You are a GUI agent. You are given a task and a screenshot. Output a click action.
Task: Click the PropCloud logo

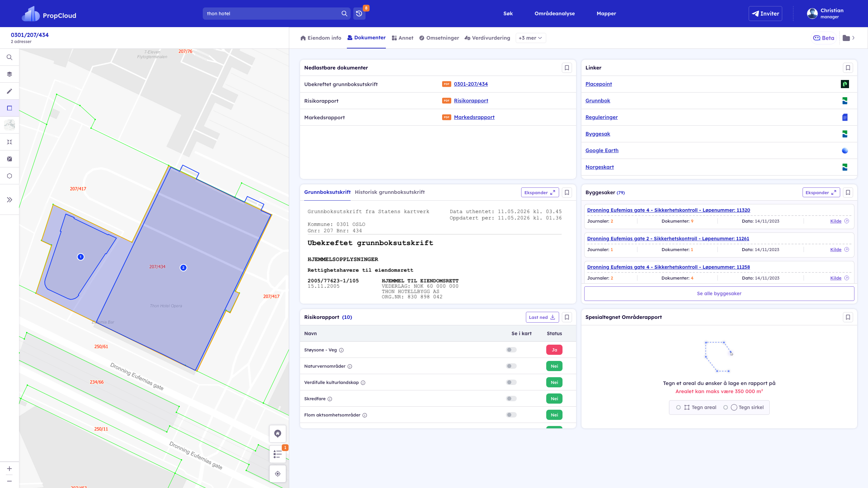pyautogui.click(x=49, y=14)
